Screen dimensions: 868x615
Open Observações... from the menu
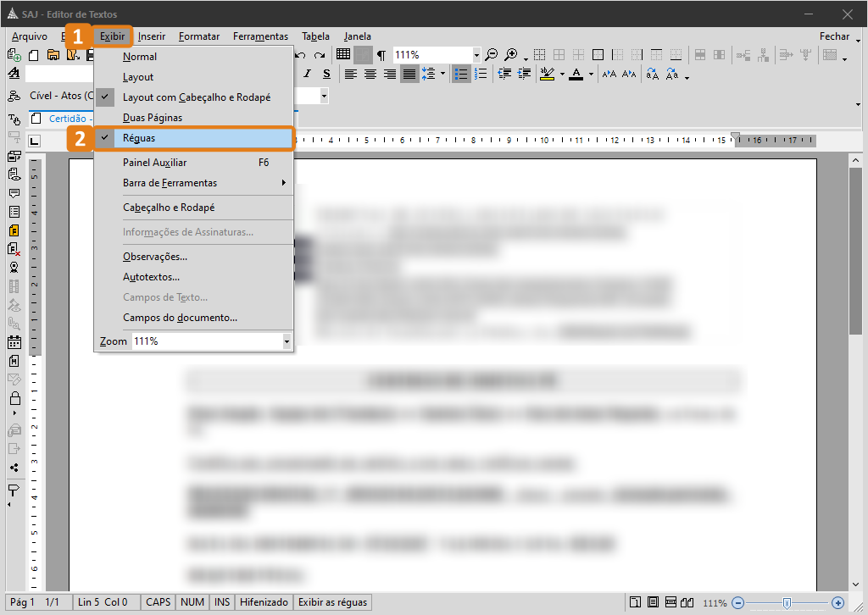tap(193, 257)
